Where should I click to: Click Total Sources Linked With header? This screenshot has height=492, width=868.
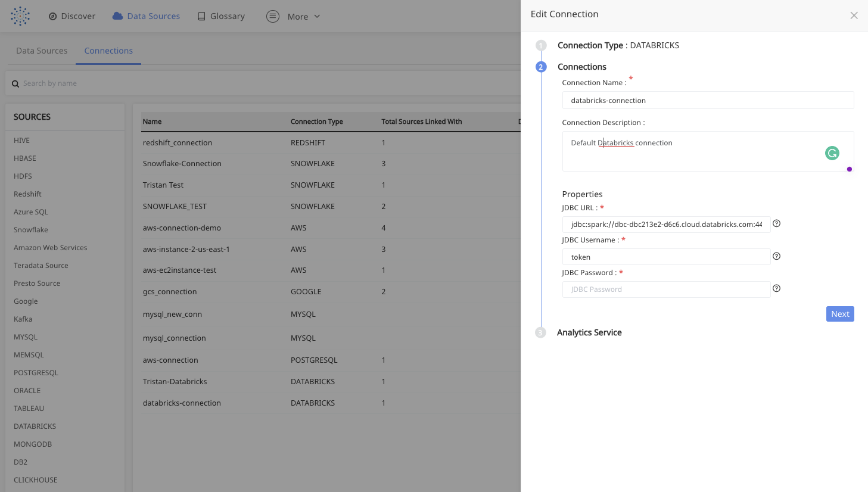click(422, 122)
